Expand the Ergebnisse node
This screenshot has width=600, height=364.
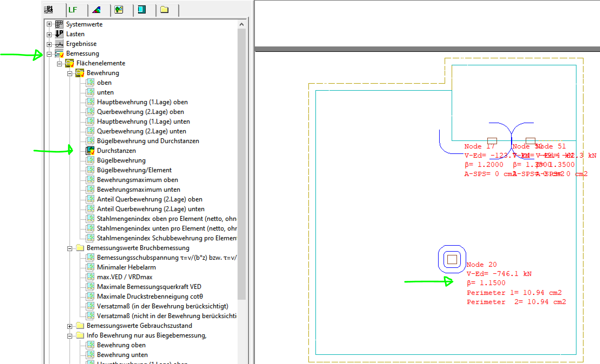tap(49, 44)
